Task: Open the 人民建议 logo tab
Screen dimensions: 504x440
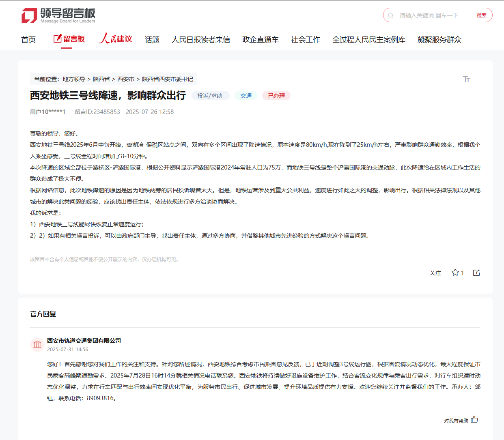Action: (116, 39)
